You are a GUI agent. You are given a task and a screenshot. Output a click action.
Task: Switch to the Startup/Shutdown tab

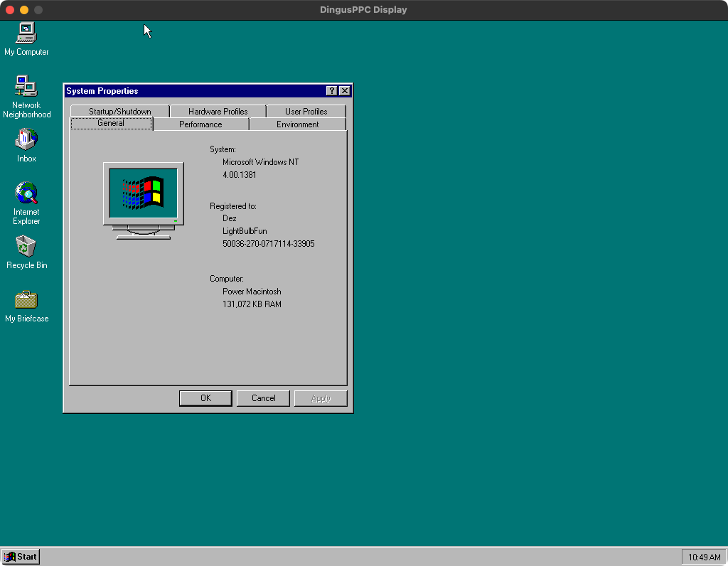coord(119,112)
